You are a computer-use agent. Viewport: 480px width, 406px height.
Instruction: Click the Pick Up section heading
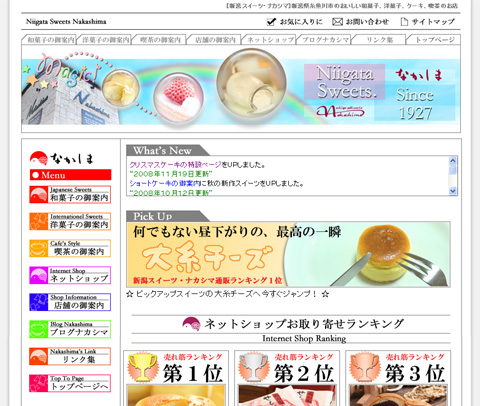(x=153, y=216)
